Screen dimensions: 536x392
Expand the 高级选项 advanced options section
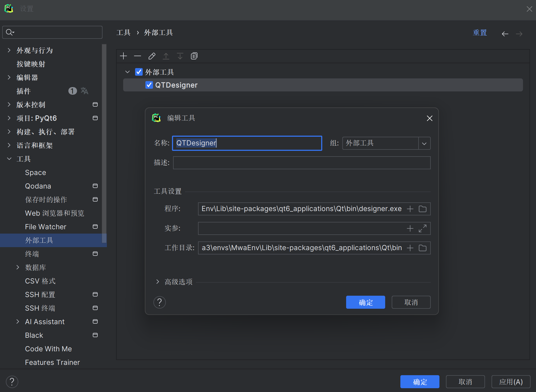(x=158, y=282)
